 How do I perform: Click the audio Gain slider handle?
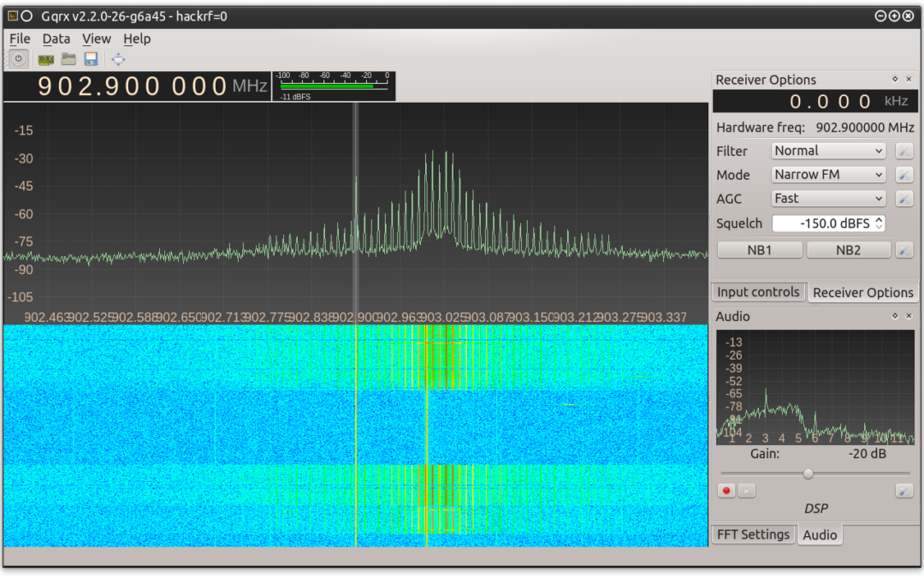point(808,473)
